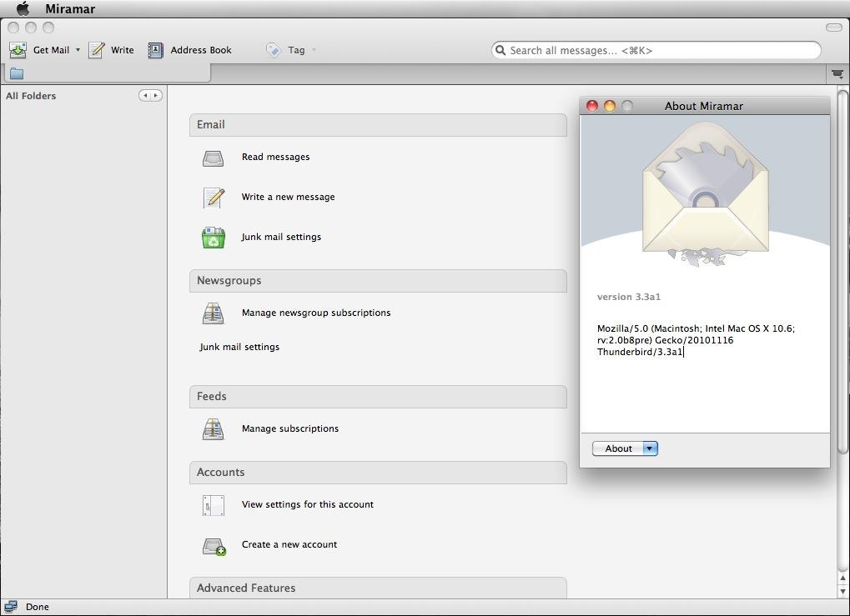Open Write a new message link

pyautogui.click(x=288, y=197)
